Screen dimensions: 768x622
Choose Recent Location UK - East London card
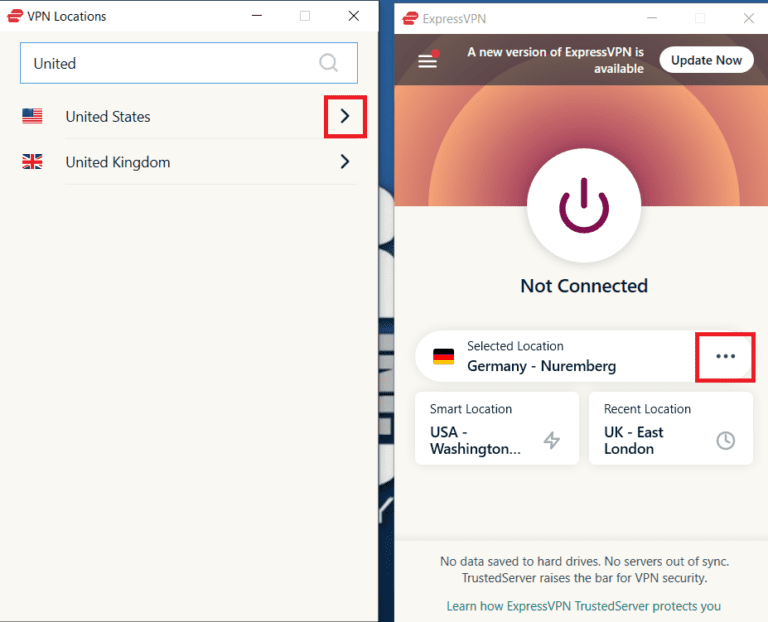tap(671, 428)
